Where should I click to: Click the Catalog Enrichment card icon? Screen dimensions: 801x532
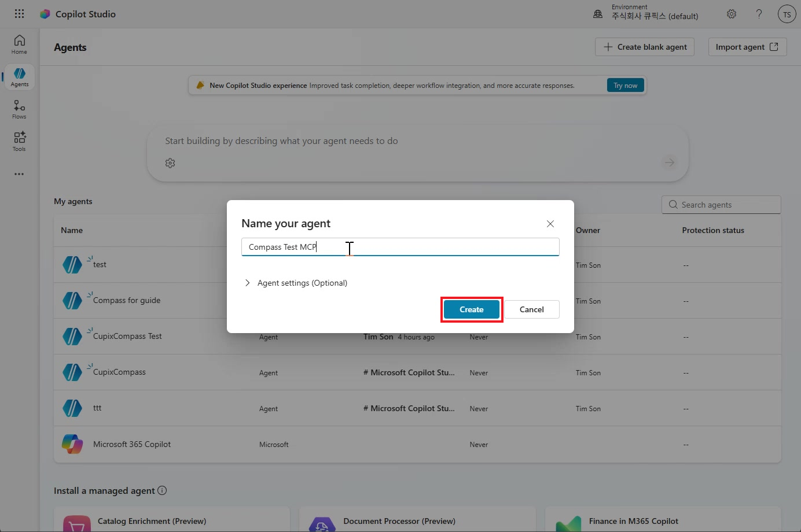click(77, 523)
